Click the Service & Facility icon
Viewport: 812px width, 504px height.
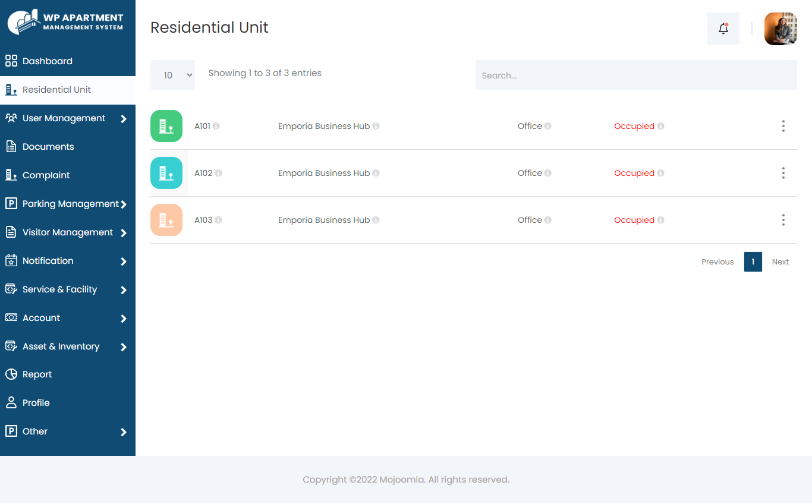coord(11,289)
